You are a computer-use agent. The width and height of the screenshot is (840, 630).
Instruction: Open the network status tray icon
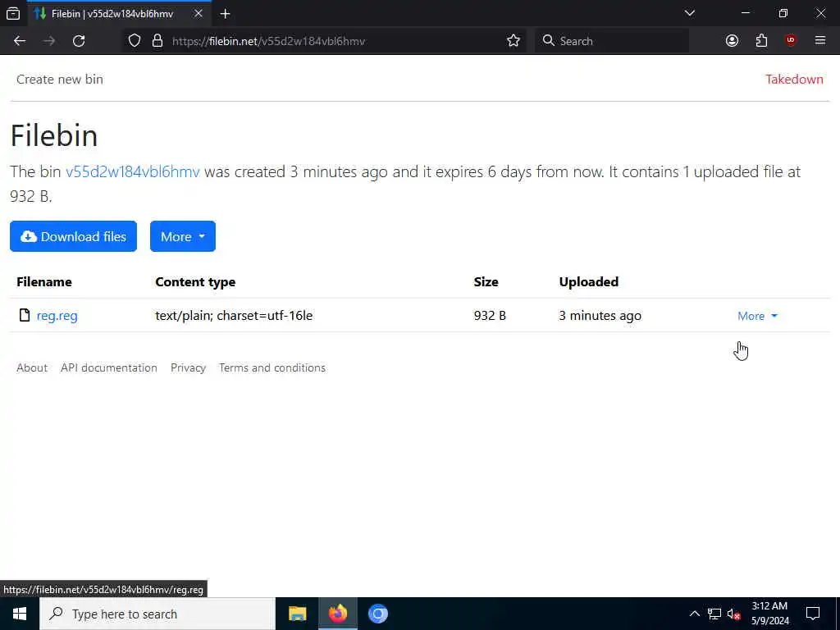[x=714, y=614]
